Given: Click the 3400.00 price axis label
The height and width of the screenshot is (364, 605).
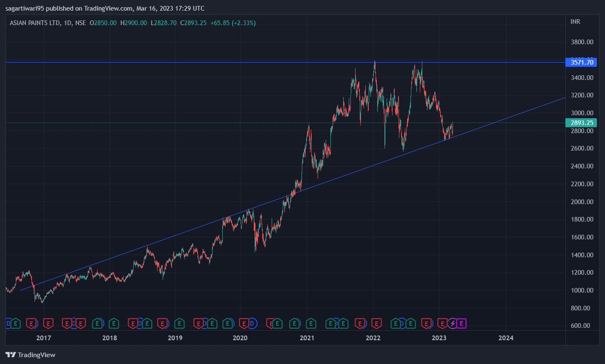Looking at the screenshot, I should click(581, 77).
